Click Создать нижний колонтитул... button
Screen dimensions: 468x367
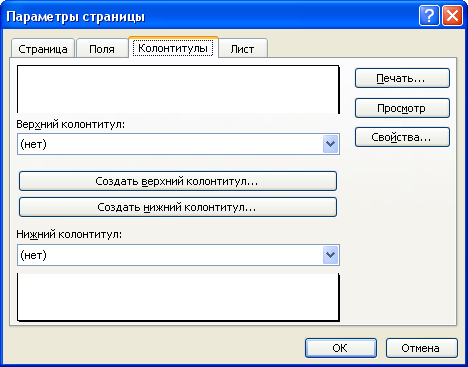[178, 207]
